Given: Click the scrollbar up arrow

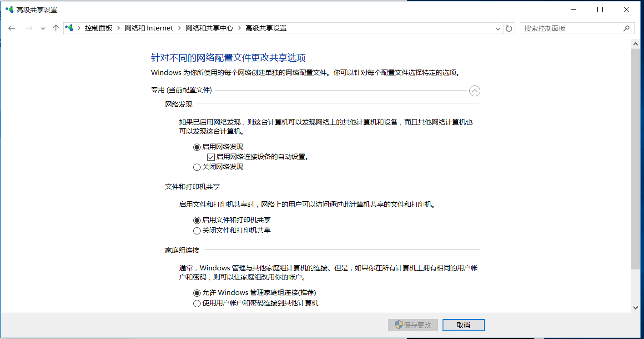Looking at the screenshot, I should (x=636, y=43).
